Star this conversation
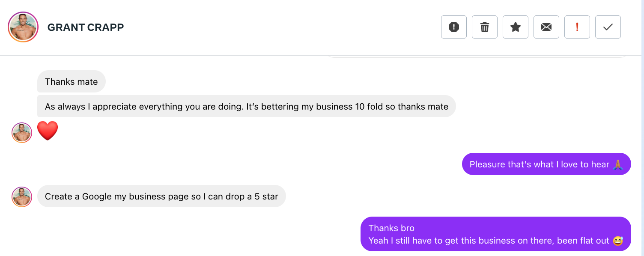 (515, 27)
